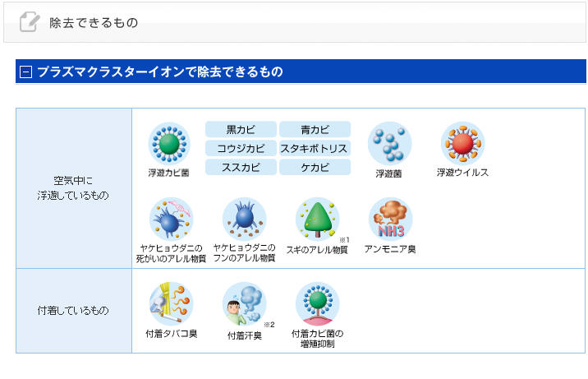Click the スギのアレル物質 cedar tree icon
The height and width of the screenshot is (379, 588).
click(318, 220)
